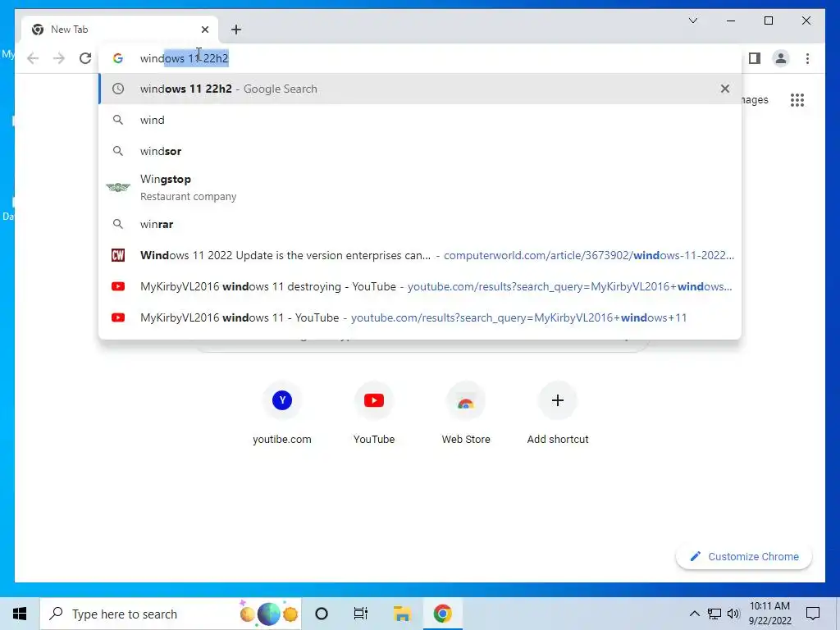Screen dimensions: 840x630
Task: Open the youtibe.com shortcut
Action: click(282, 413)
